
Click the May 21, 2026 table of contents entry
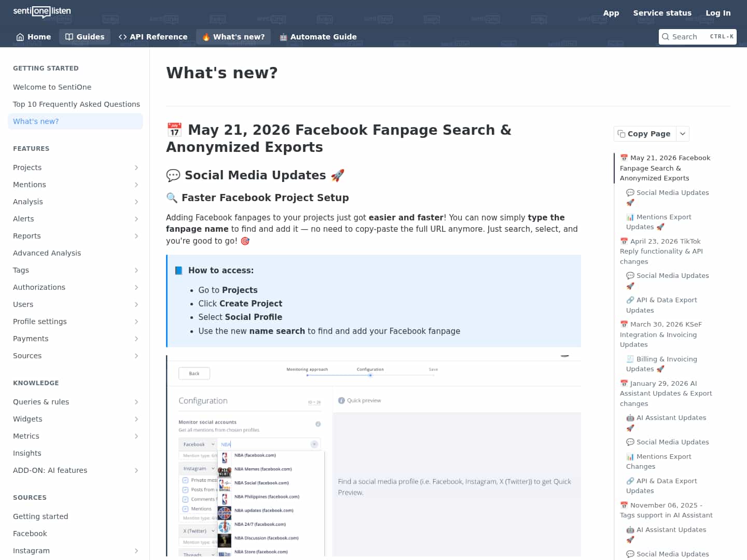coord(665,168)
